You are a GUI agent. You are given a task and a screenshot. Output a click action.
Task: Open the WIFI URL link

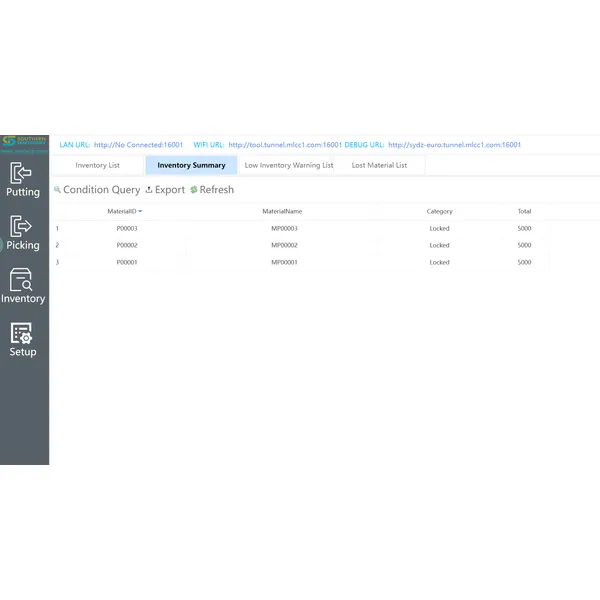(285, 145)
